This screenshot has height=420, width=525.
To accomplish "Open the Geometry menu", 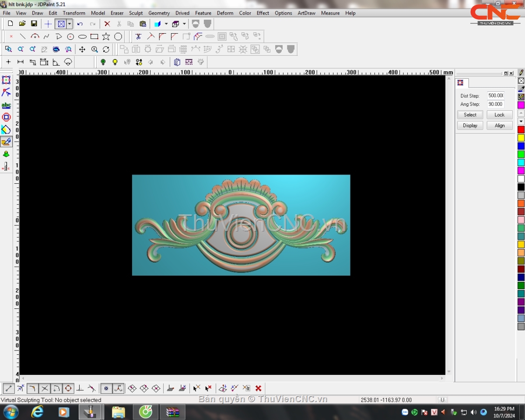I will click(159, 13).
